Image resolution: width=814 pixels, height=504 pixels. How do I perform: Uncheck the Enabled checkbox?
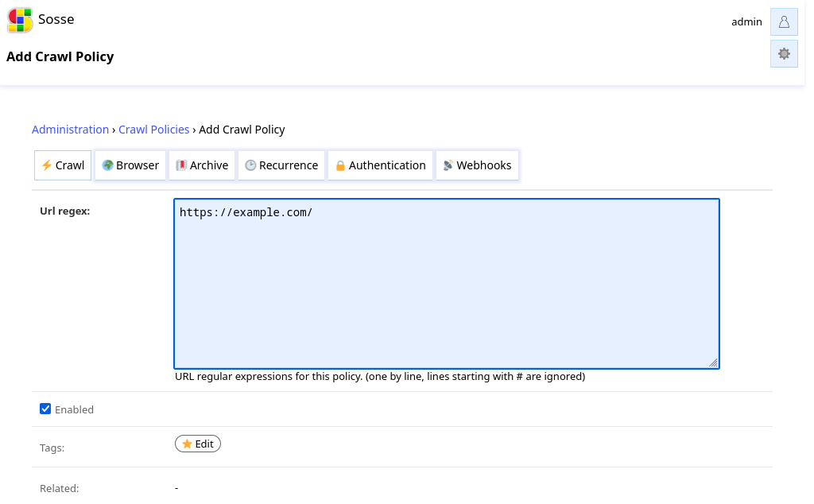[x=45, y=409]
